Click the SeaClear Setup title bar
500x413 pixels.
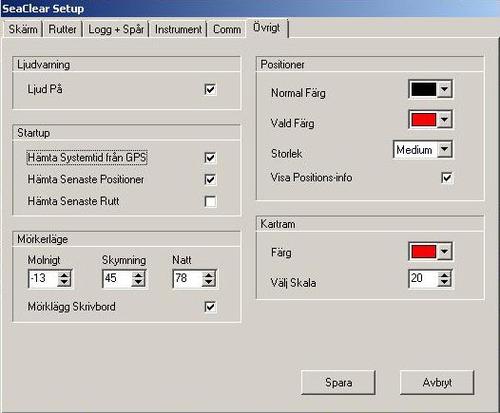250,8
